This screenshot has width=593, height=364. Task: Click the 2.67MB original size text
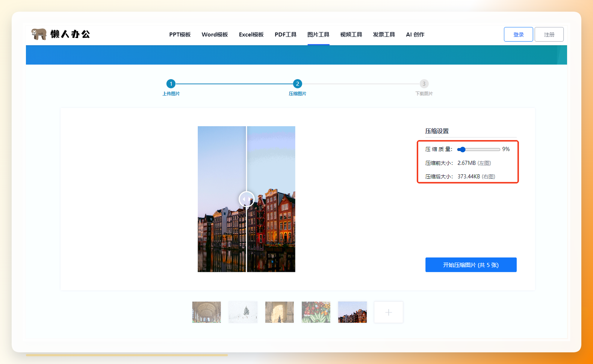click(x=466, y=163)
